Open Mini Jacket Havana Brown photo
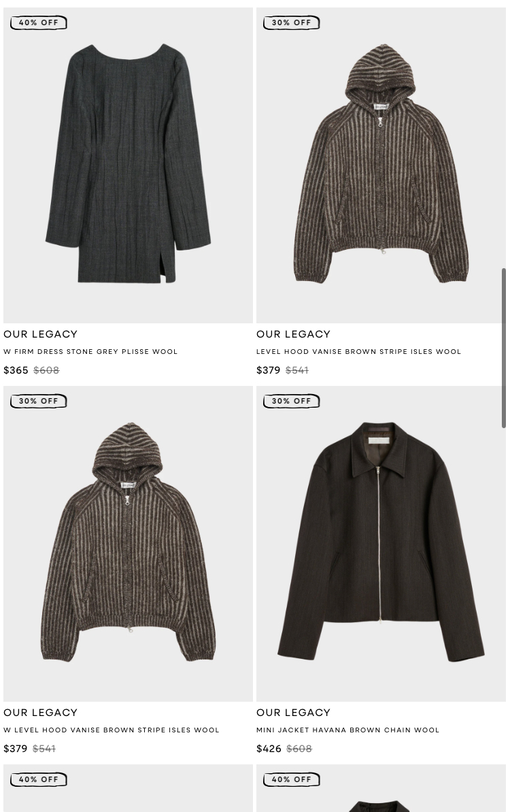The width and height of the screenshot is (510, 812). (381, 543)
